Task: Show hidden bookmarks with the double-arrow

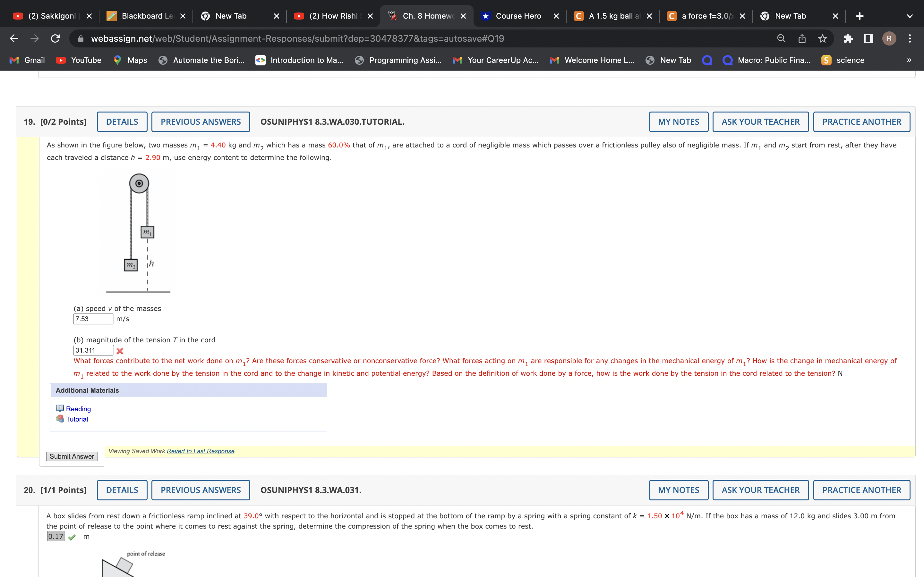Action: coord(910,60)
